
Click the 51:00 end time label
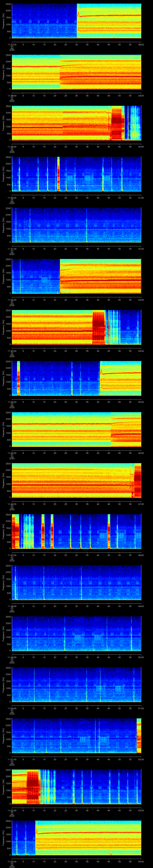(141, 708)
